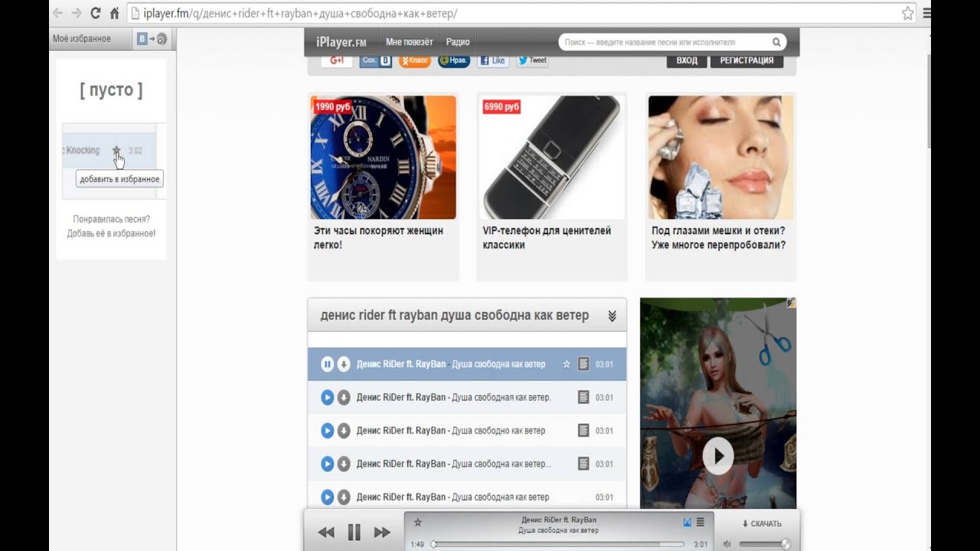Expand the playlist header double-chevron
The height and width of the screenshot is (551, 980).
[612, 316]
